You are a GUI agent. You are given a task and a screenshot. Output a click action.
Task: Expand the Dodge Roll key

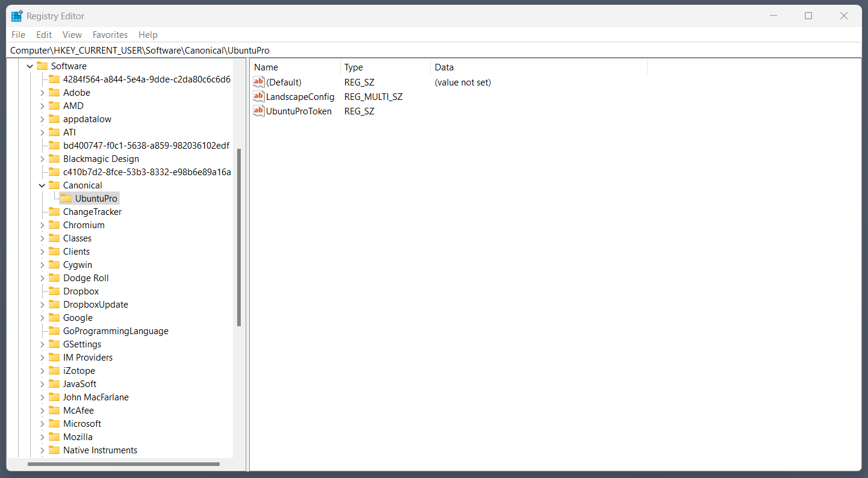(42, 278)
